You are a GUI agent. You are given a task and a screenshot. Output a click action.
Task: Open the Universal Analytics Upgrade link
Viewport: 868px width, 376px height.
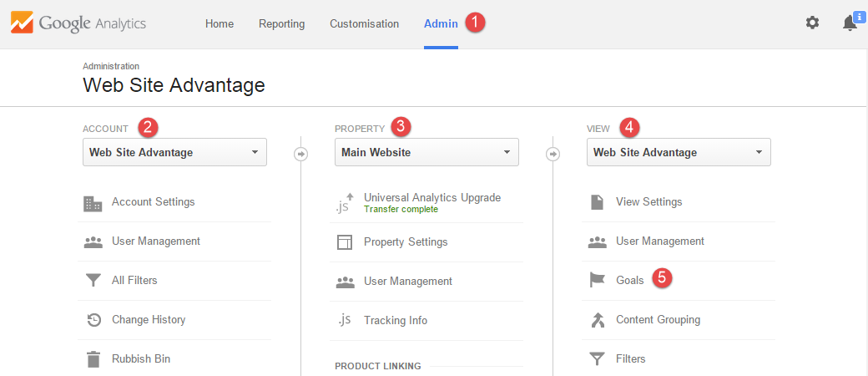point(432,197)
